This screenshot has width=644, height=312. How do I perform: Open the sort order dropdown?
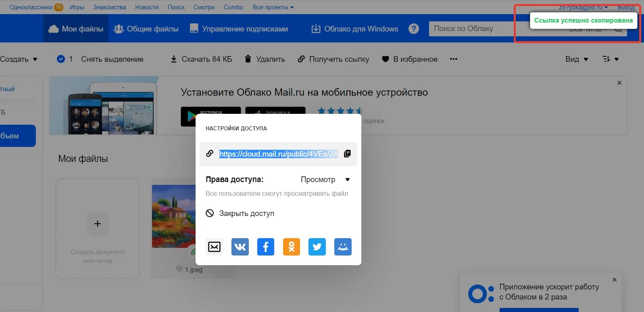(611, 59)
